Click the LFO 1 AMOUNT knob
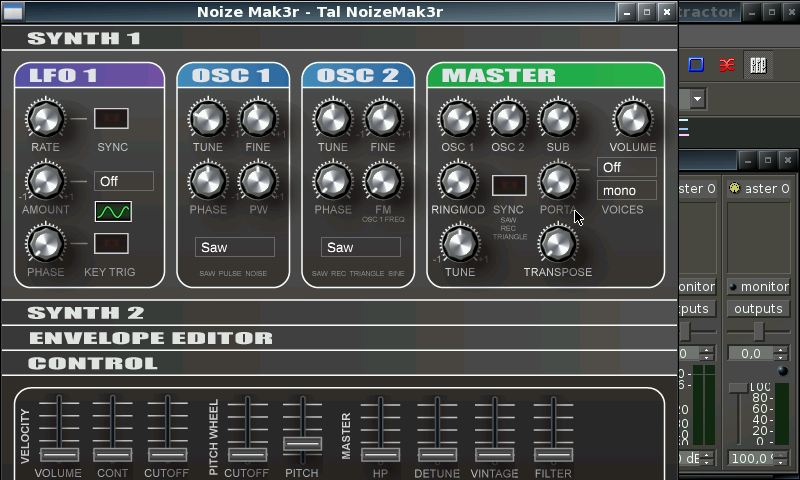The height and width of the screenshot is (480, 800). (45, 181)
